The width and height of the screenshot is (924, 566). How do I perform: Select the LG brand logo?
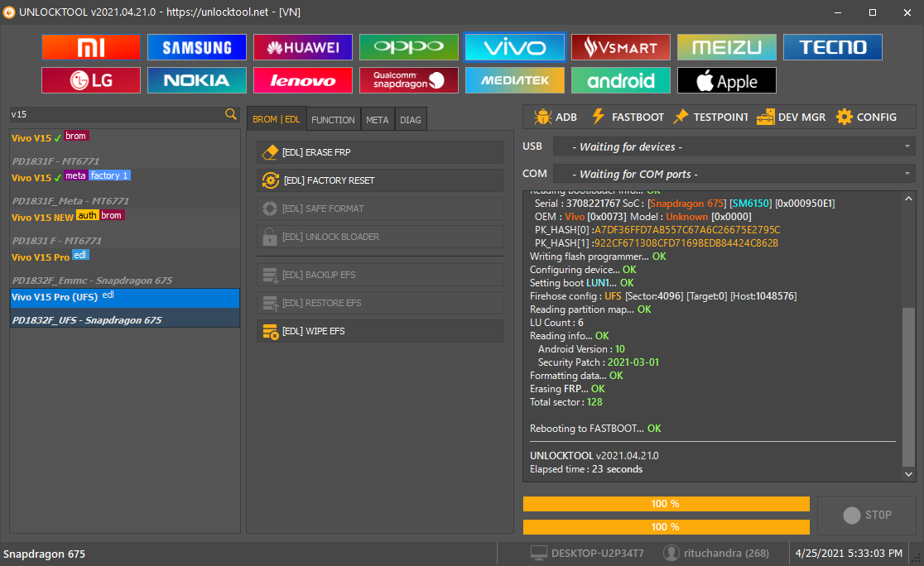tap(91, 80)
